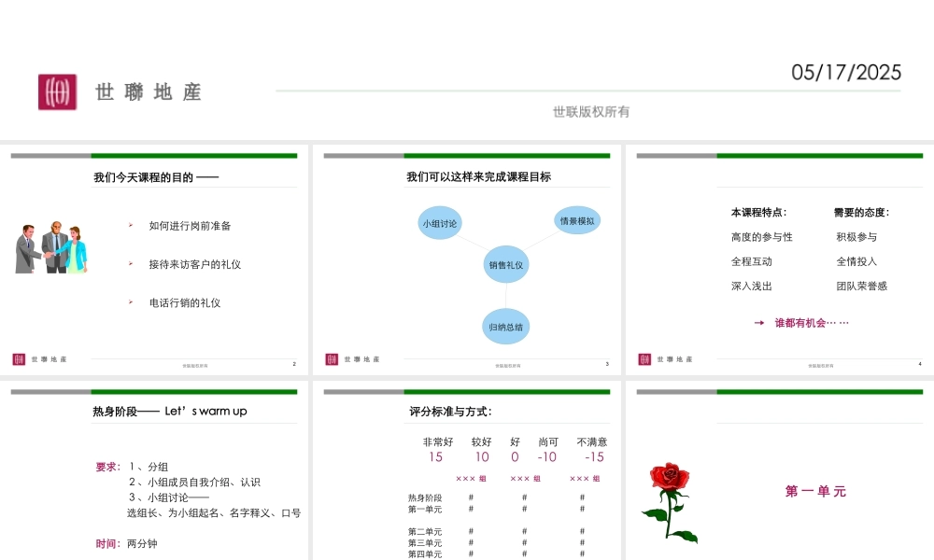The height and width of the screenshot is (560, 934).
Task: Click the bullet 如何进行岗前准备
Action: point(190,226)
